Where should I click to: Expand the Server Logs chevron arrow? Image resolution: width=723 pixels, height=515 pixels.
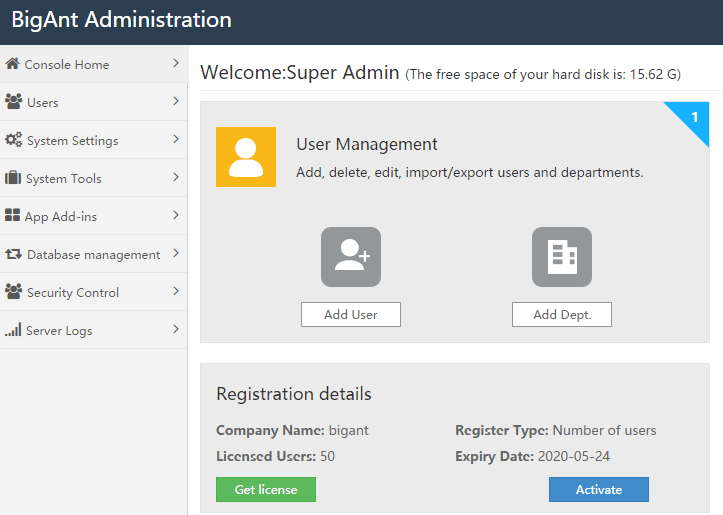point(175,329)
